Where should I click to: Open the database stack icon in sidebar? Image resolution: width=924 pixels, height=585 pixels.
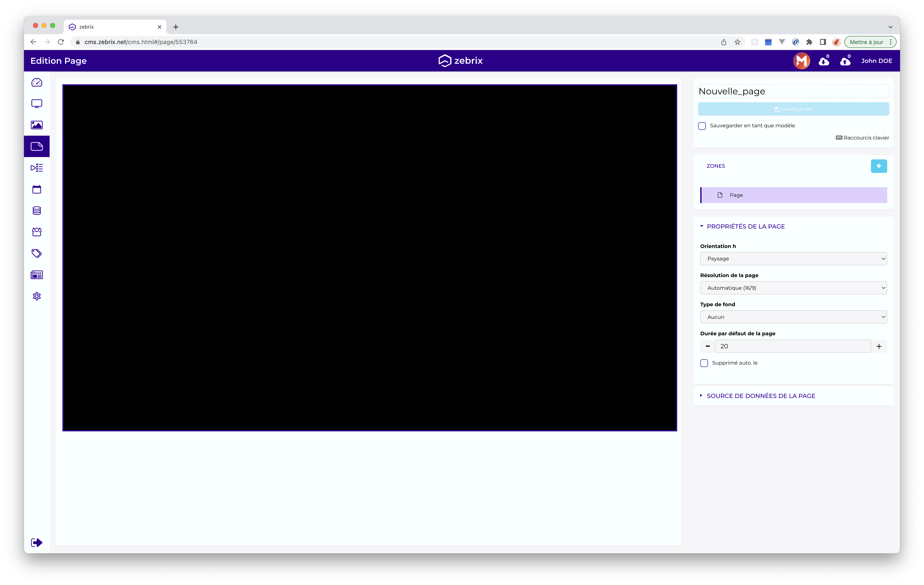coord(36,210)
